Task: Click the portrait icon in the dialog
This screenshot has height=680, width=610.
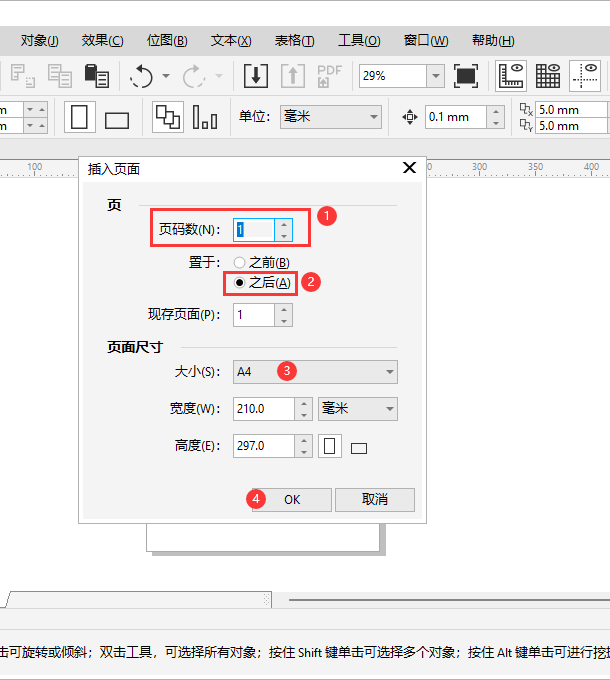Action: click(x=330, y=446)
